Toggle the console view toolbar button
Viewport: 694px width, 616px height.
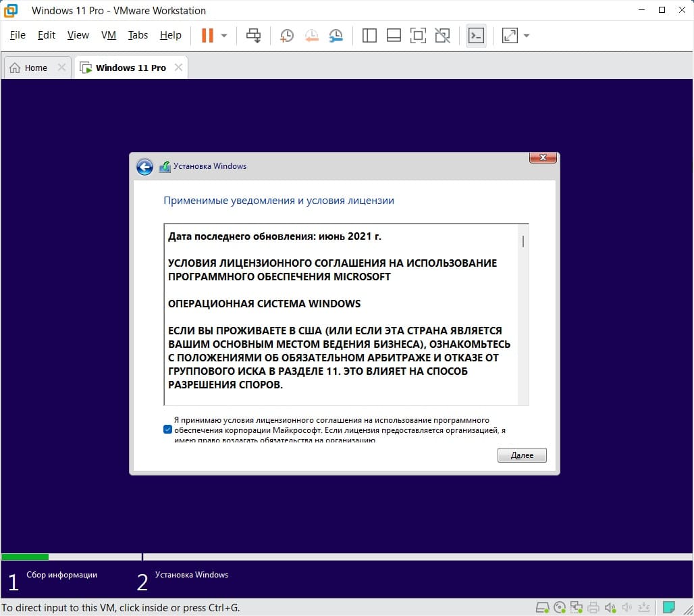476,35
